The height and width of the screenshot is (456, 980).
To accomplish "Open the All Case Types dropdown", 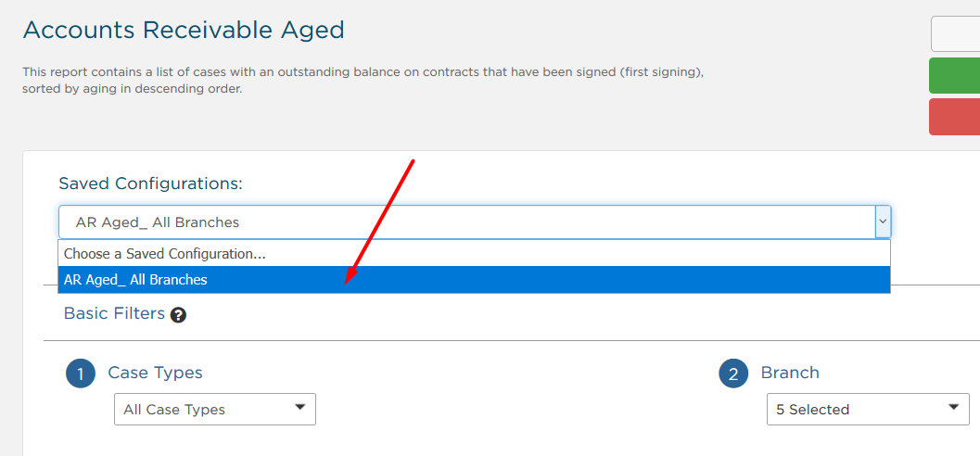I will pos(215,409).
